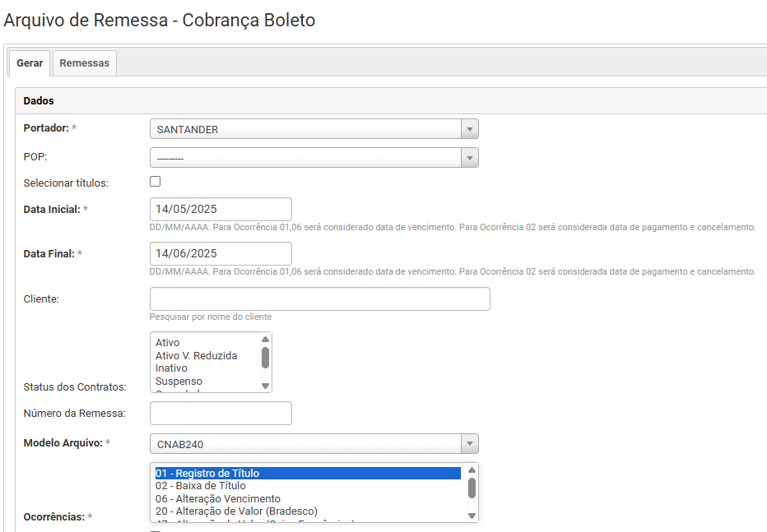Screen dimensions: 767x532
Task: Pick 20 - Alteração de Valor (Bradesco)
Action: [x=236, y=511]
